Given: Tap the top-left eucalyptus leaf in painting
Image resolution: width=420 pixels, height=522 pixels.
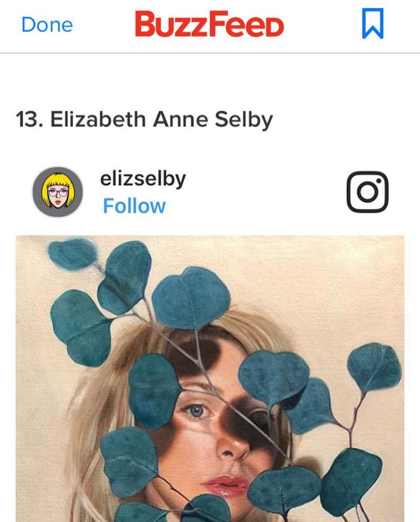Looking at the screenshot, I should (73, 255).
